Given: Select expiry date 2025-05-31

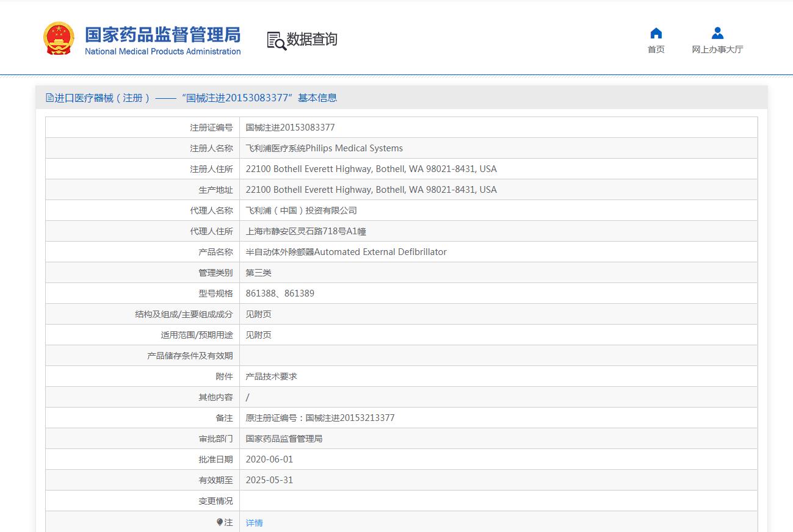Looking at the screenshot, I should pos(269,480).
